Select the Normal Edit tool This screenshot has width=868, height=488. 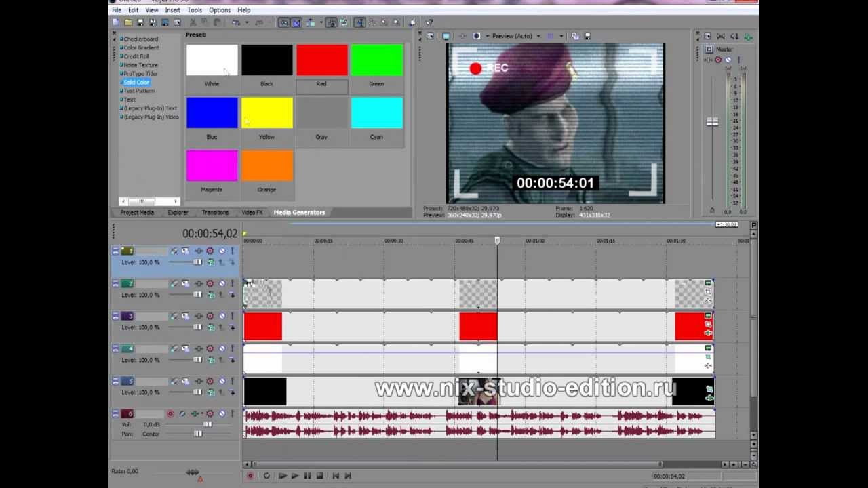tap(360, 22)
